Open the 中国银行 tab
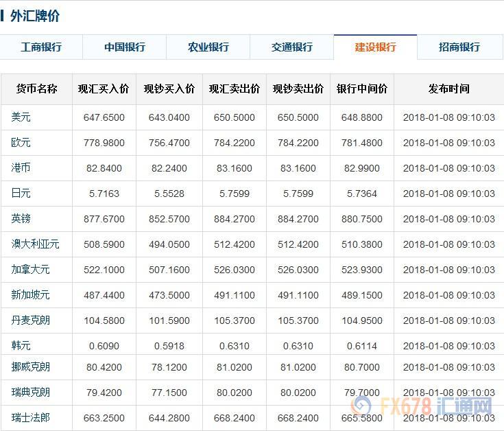This screenshot has width=504, height=431. [125, 47]
